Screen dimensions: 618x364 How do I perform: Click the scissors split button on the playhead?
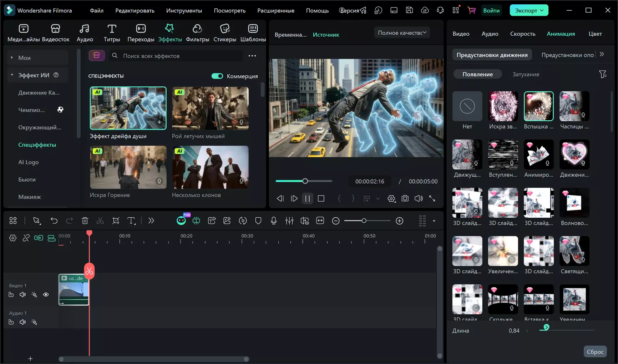click(x=89, y=271)
